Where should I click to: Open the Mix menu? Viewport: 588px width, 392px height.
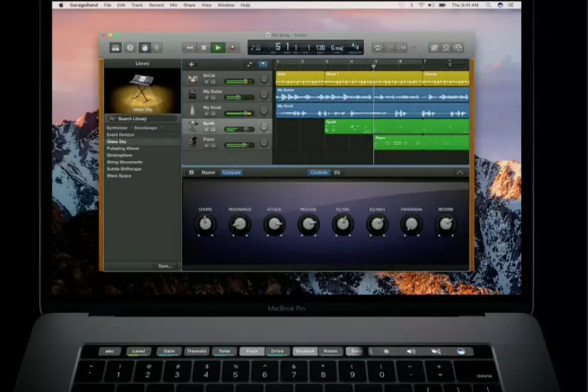(173, 5)
